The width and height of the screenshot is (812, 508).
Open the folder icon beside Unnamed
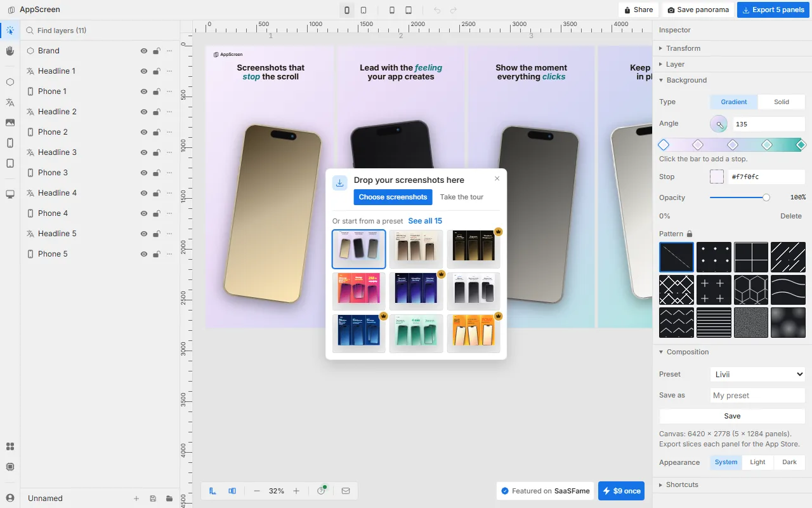pyautogui.click(x=169, y=498)
